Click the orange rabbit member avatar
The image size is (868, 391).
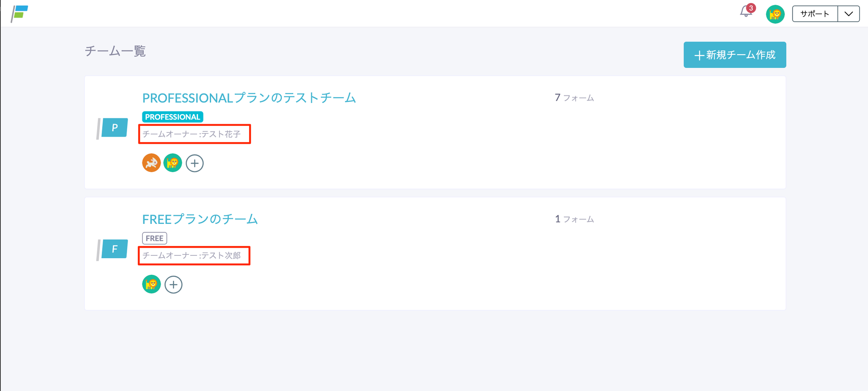click(151, 163)
